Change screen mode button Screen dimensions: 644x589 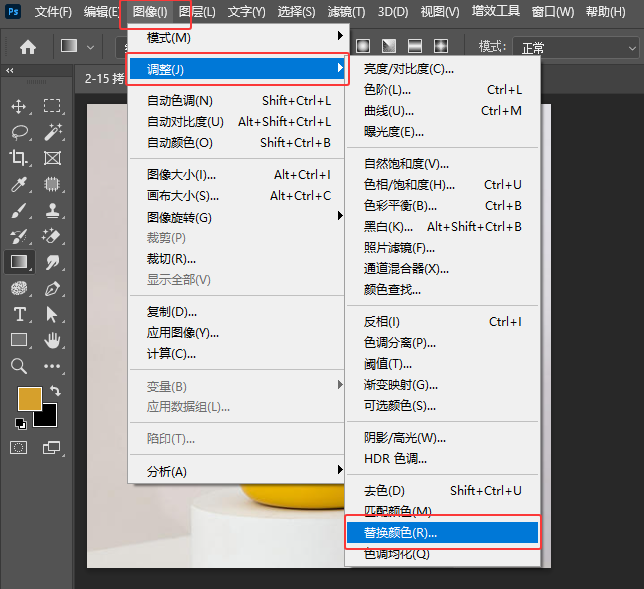[x=51, y=448]
